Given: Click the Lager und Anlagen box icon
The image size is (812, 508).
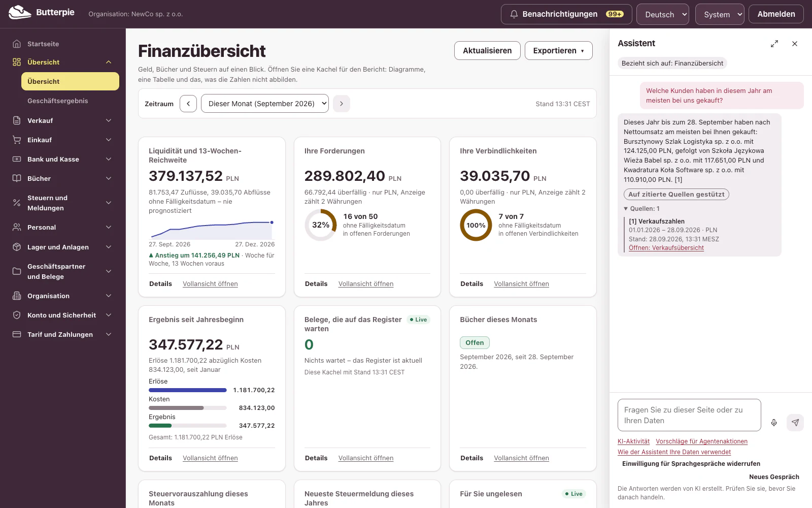Looking at the screenshot, I should 17,247.
